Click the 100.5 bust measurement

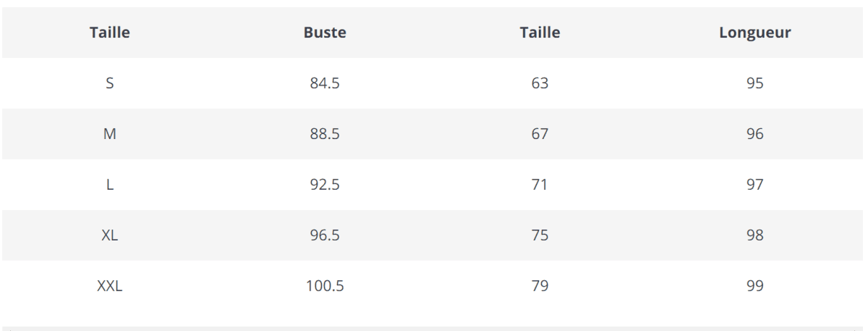(325, 286)
